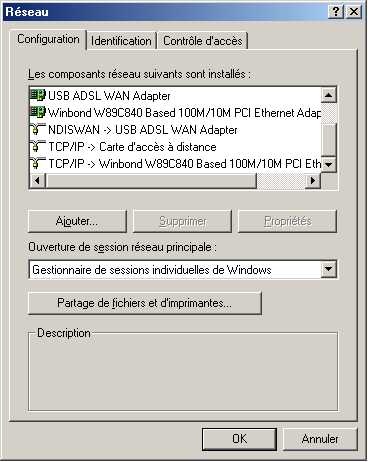
Task: Click Gestionnaire de sessions individuelles combo box
Action: tap(183, 269)
